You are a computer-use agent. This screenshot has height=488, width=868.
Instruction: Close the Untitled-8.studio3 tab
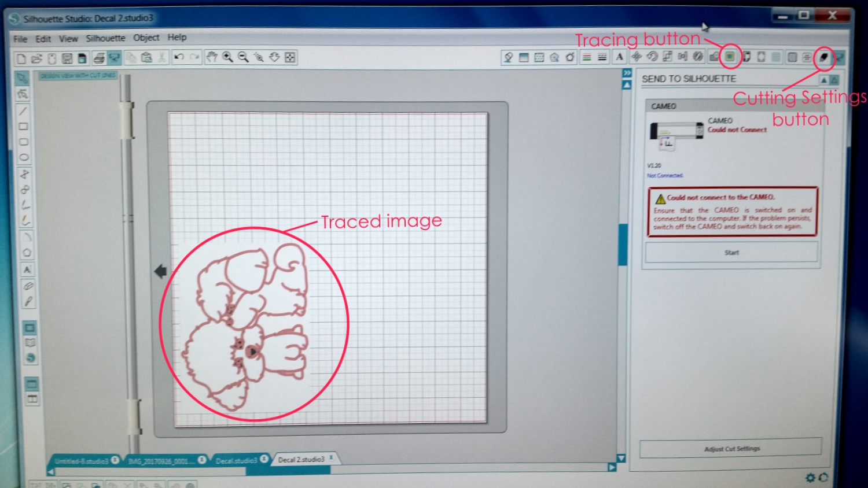pos(115,460)
